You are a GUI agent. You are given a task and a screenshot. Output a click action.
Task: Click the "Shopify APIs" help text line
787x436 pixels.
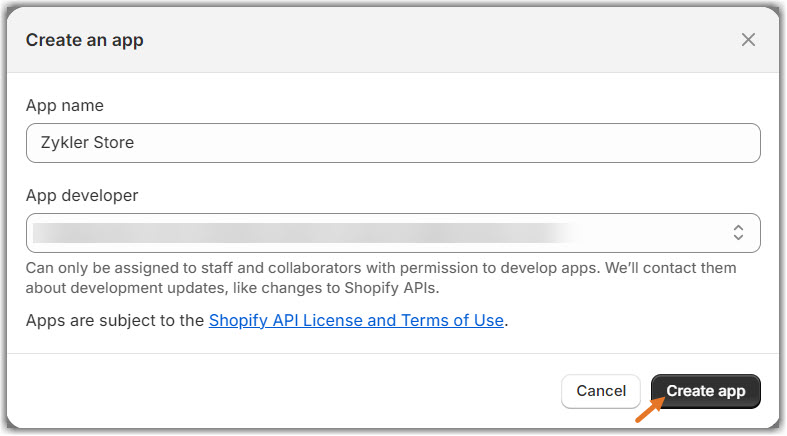point(233,288)
